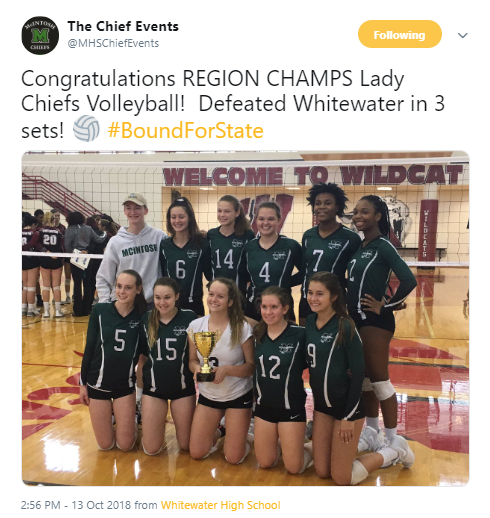
Task: Open the McIntosh Chiefs profile avatar
Action: point(40,35)
